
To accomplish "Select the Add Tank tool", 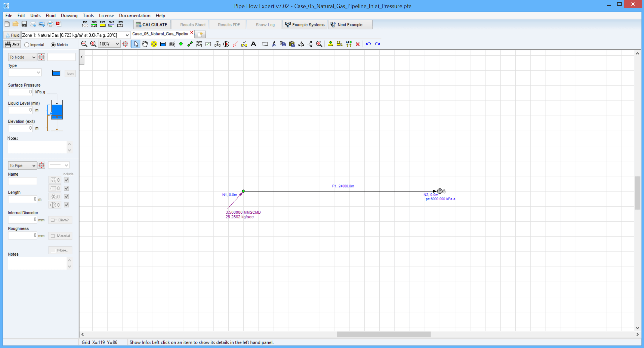I will 163,44.
